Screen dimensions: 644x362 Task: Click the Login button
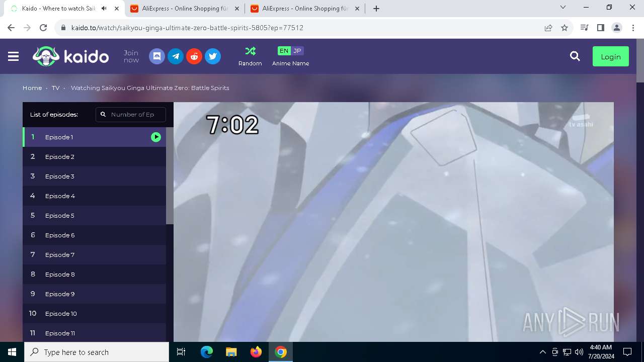click(611, 57)
